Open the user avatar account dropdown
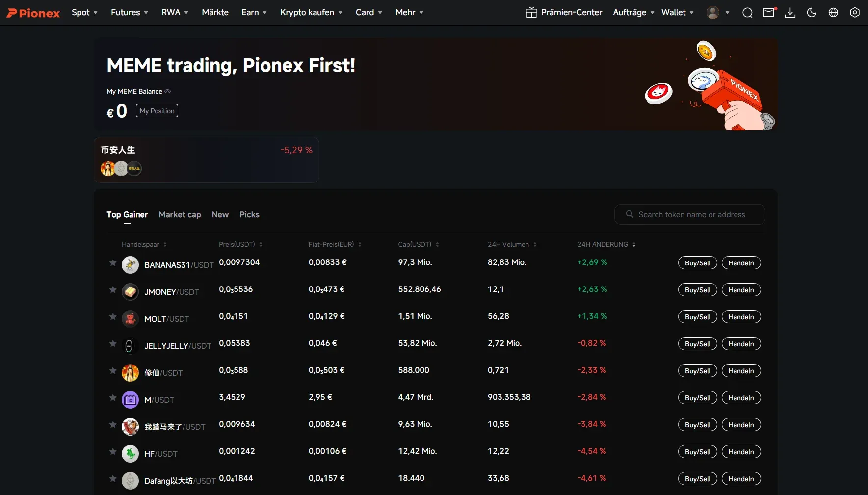Image resolution: width=868 pixels, height=495 pixels. (x=718, y=13)
